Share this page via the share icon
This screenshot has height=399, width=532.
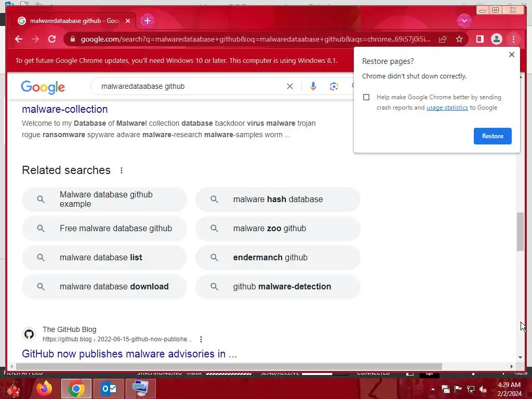coord(443,39)
